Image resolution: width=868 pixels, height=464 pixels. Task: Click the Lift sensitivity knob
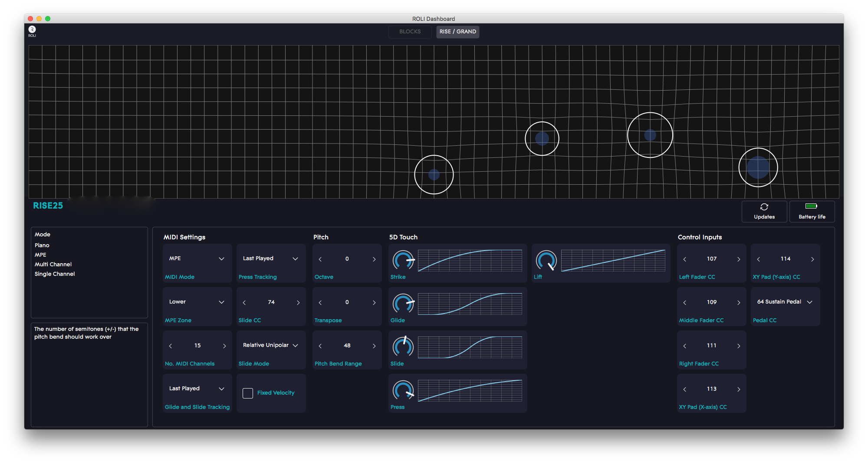point(546,260)
